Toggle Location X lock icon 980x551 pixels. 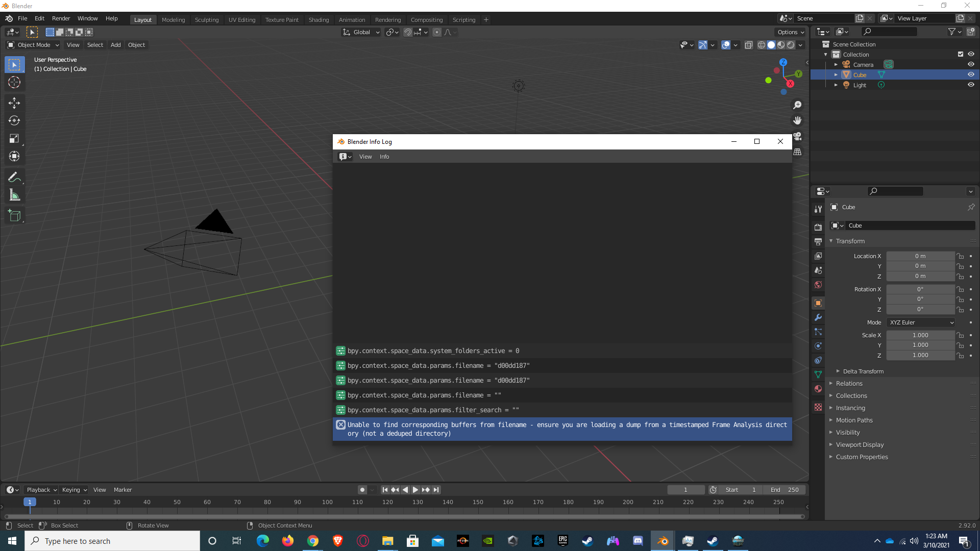tap(960, 256)
